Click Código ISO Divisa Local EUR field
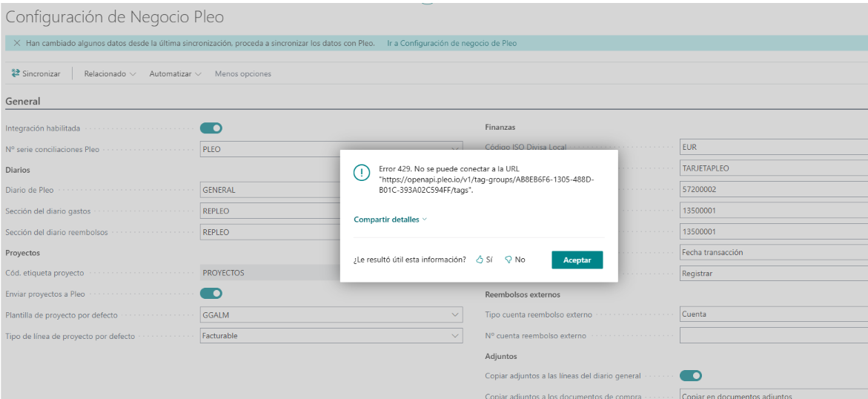Screen dimensions: 868x399 (773, 148)
